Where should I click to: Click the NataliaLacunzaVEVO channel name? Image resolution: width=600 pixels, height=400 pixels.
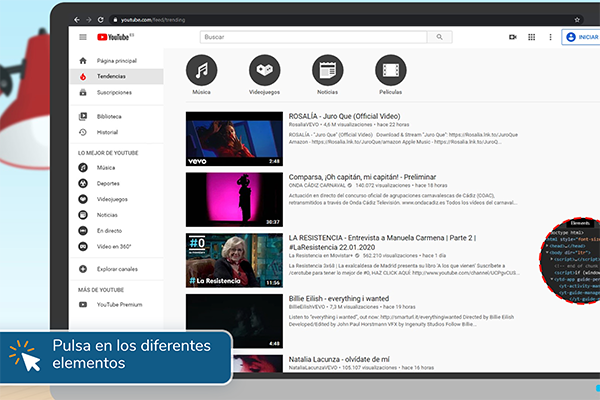[x=313, y=368]
